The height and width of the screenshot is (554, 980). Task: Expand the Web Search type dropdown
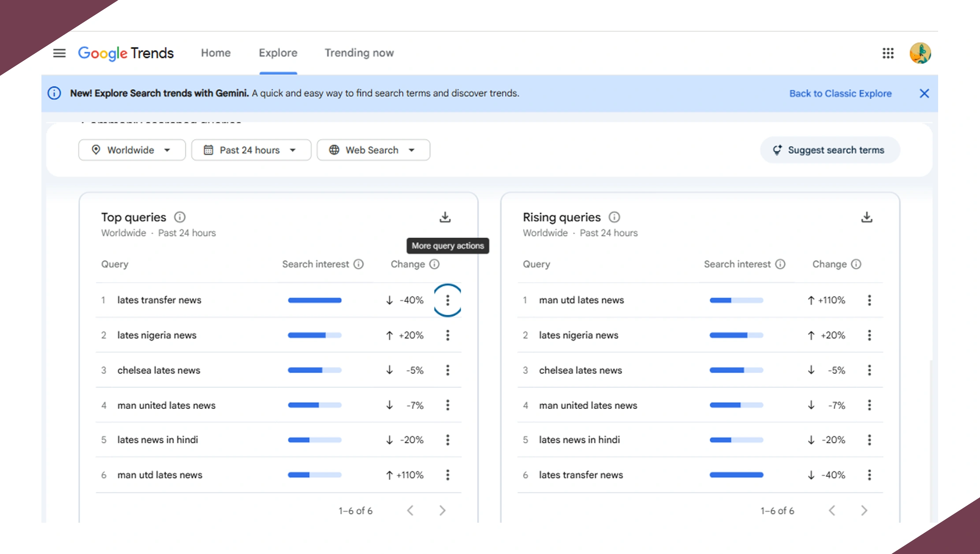coord(373,150)
